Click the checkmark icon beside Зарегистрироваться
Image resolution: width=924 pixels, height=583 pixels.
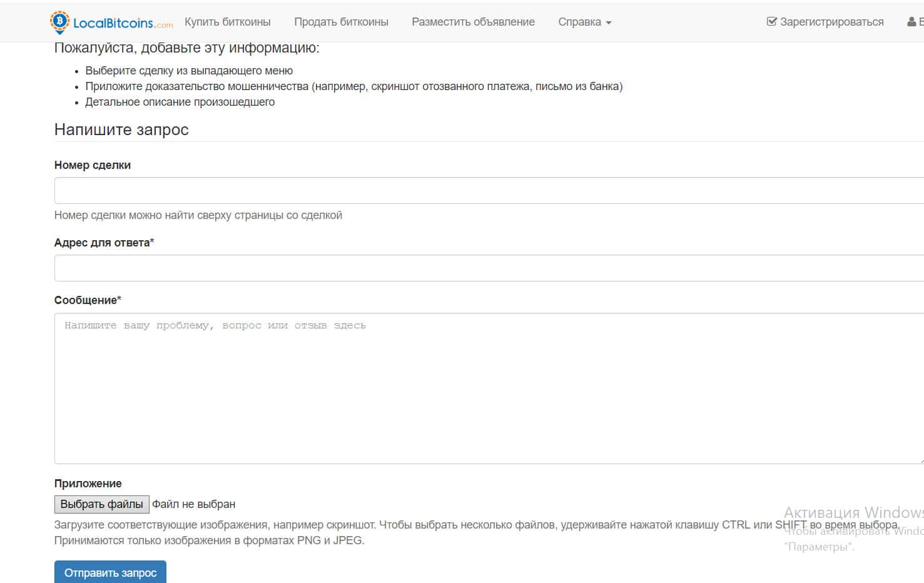(x=771, y=22)
